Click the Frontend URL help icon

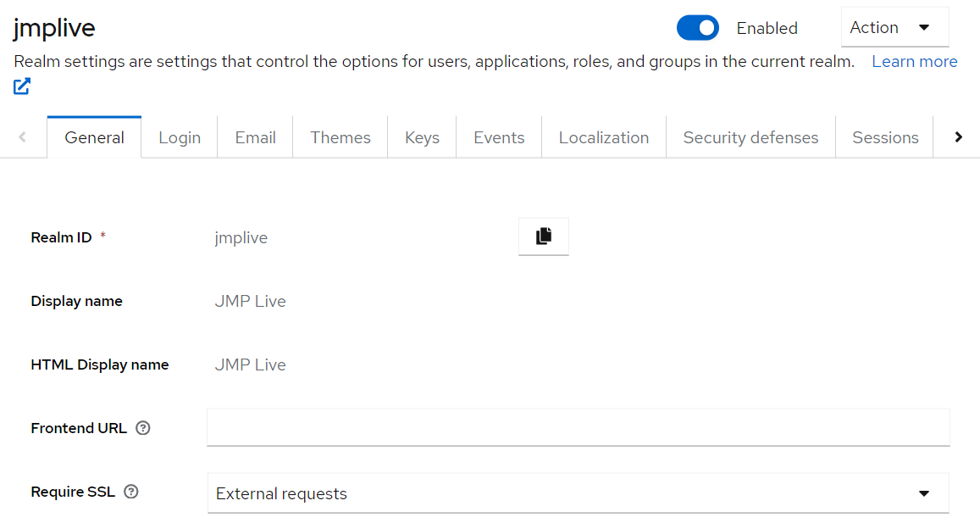click(x=142, y=428)
